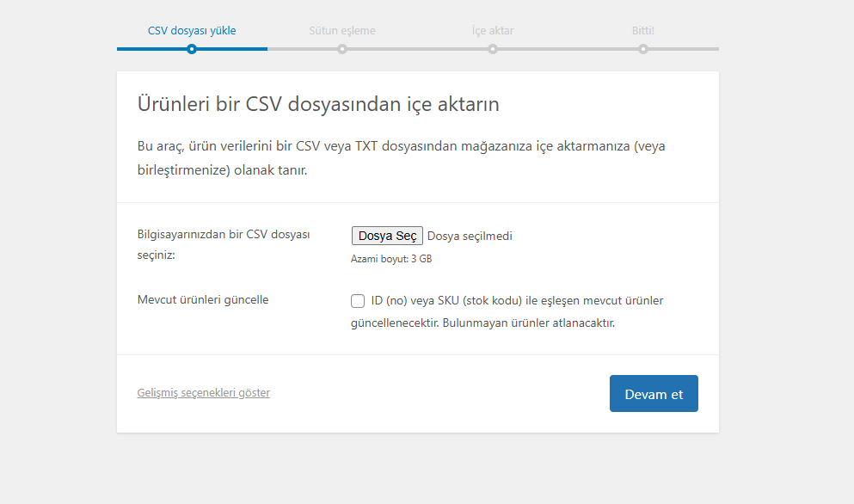This screenshot has width=854, height=504.
Task: Select the "Sütun eşleme" step label
Action: [342, 30]
